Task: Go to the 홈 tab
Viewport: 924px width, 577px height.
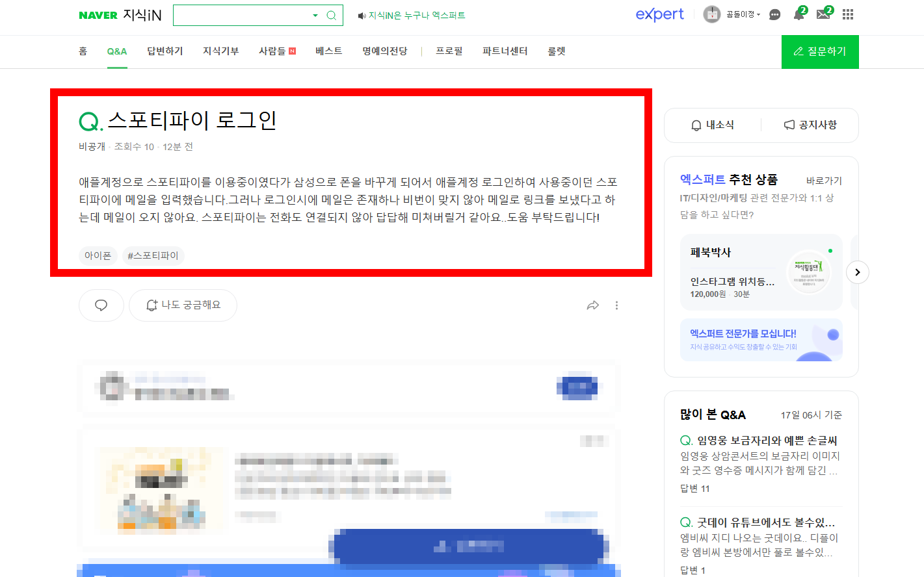Action: tap(83, 51)
